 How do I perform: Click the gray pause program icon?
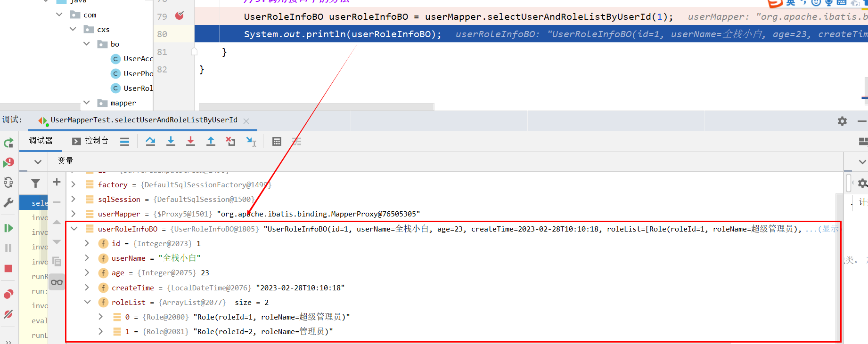(x=8, y=248)
